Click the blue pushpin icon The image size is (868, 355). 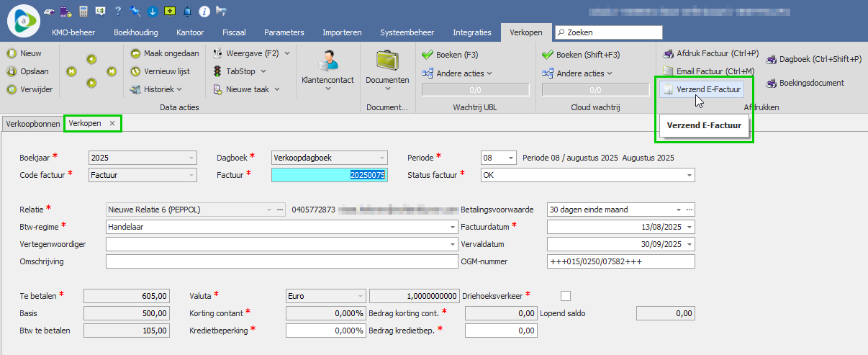pos(135,11)
